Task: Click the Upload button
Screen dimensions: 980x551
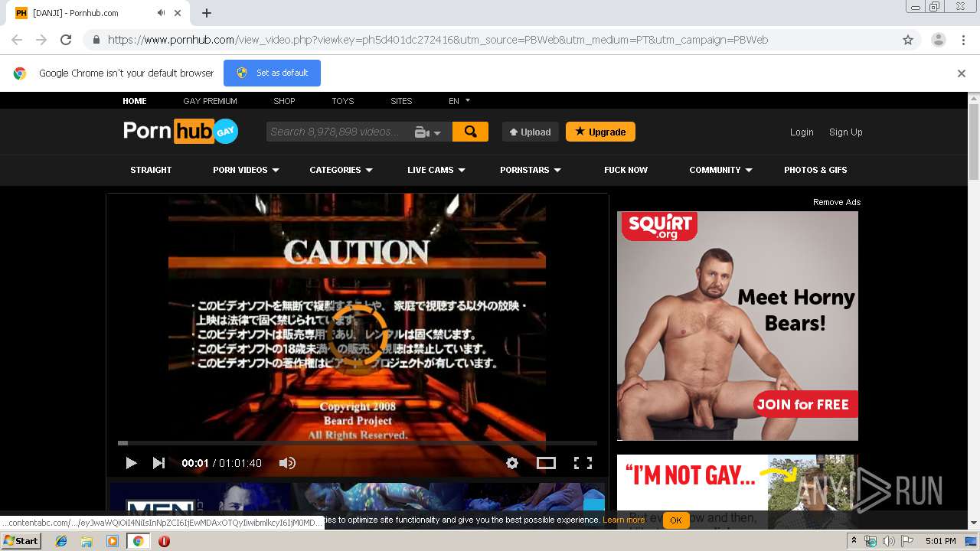Action: [x=530, y=132]
